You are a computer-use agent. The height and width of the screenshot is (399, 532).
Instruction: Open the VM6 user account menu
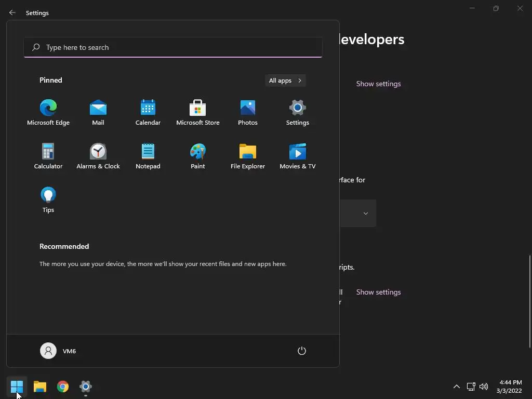(x=58, y=351)
